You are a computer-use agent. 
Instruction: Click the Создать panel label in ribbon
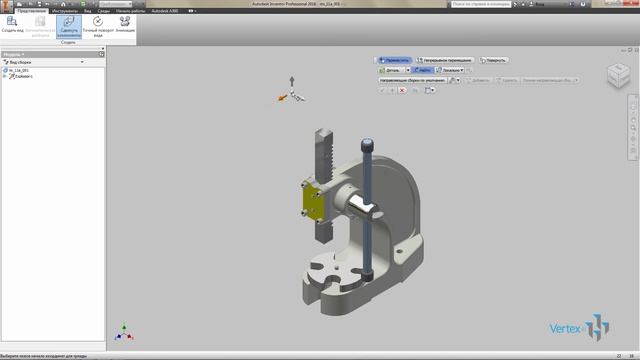68,42
